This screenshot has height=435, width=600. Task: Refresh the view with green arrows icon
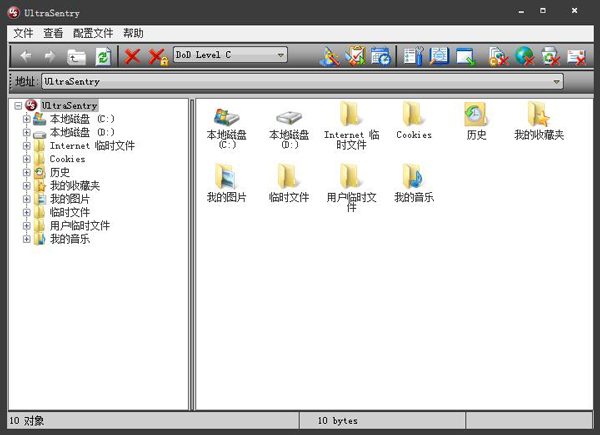point(103,57)
